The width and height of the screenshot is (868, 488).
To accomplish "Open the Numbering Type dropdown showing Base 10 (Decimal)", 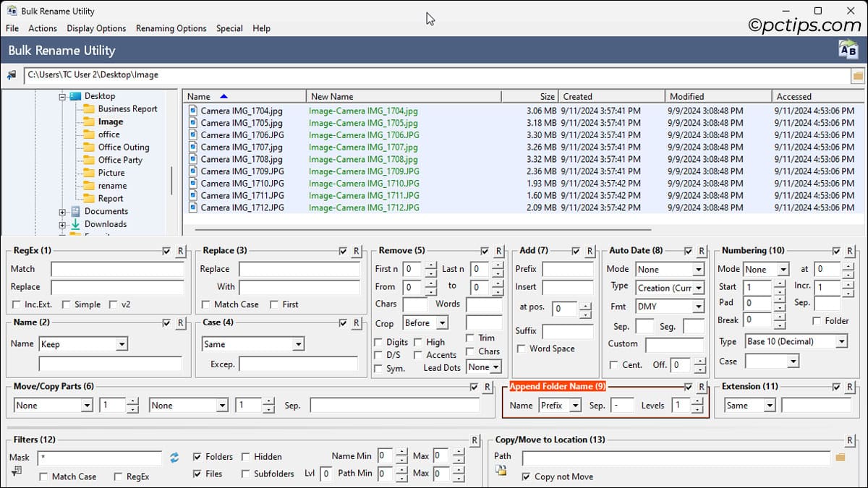I will [796, 341].
